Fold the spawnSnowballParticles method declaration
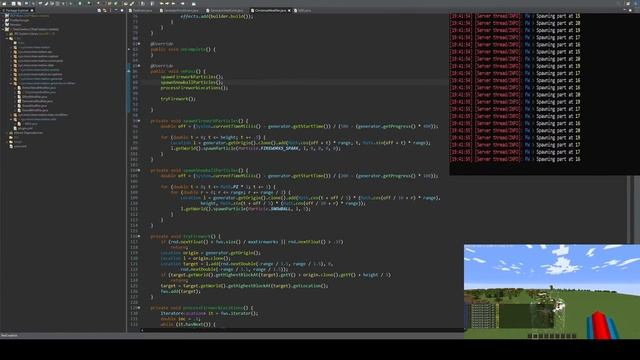The image size is (640, 360). tap(139, 170)
